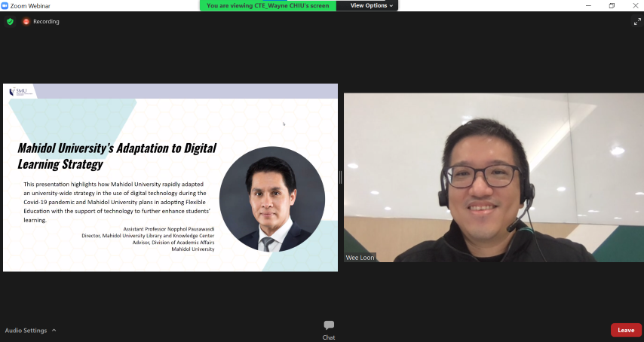Close the Zoom Webinar window

click(633, 5)
